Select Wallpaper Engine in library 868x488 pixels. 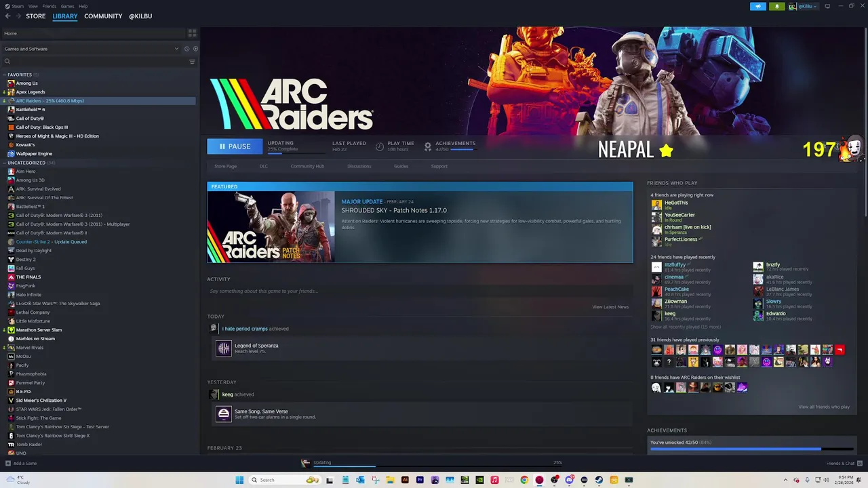coord(34,154)
